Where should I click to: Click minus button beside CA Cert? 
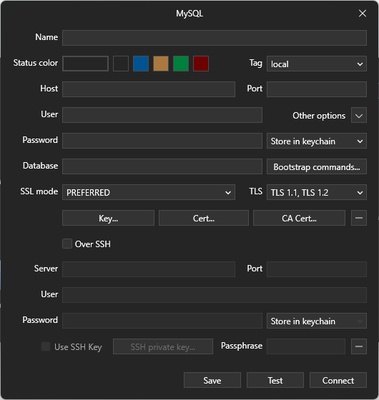(x=359, y=218)
